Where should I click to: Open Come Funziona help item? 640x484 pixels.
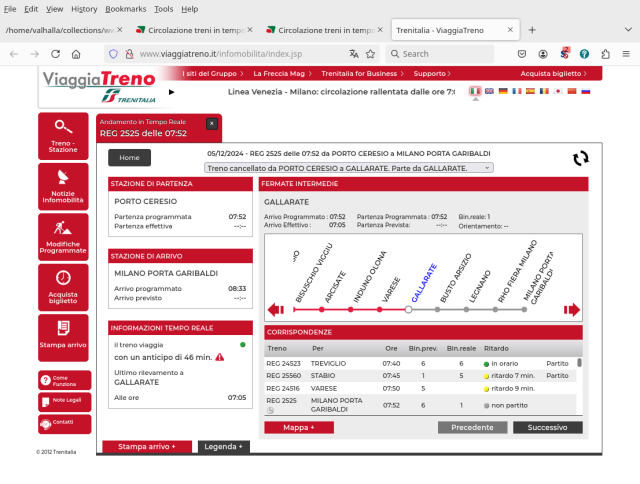64,381
